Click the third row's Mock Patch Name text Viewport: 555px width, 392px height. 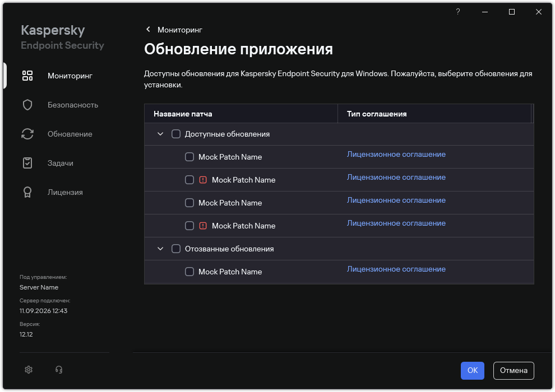[x=230, y=203]
